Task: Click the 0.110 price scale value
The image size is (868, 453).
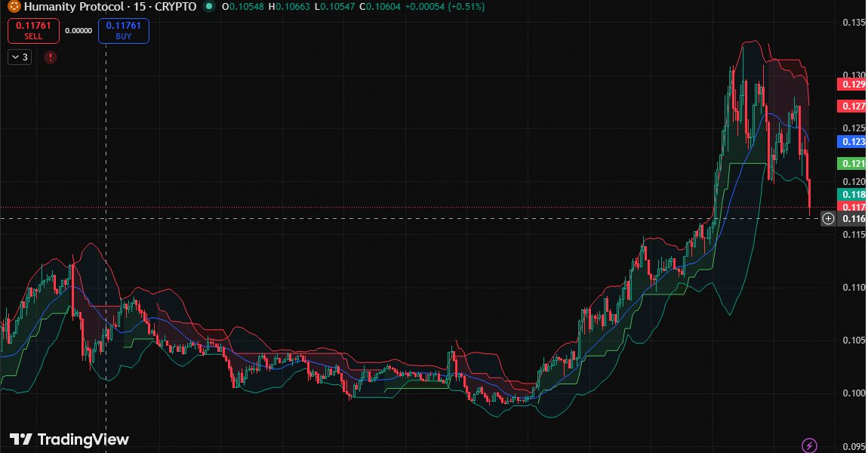Action: [x=854, y=288]
